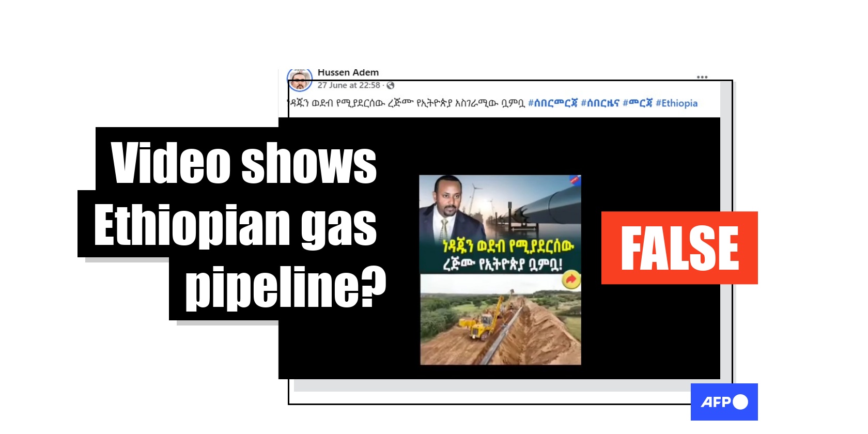Click the yellow share arrow on video

tap(571, 280)
